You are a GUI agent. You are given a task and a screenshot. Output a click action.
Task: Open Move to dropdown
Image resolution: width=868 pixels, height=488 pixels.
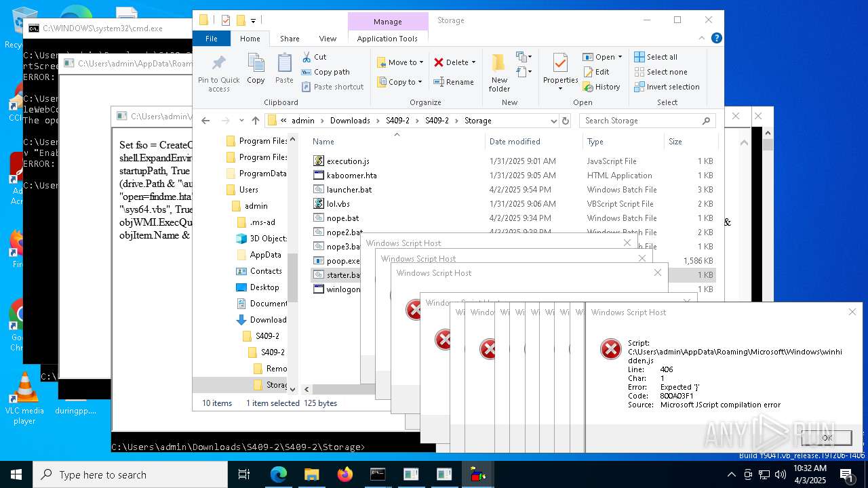[401, 62]
